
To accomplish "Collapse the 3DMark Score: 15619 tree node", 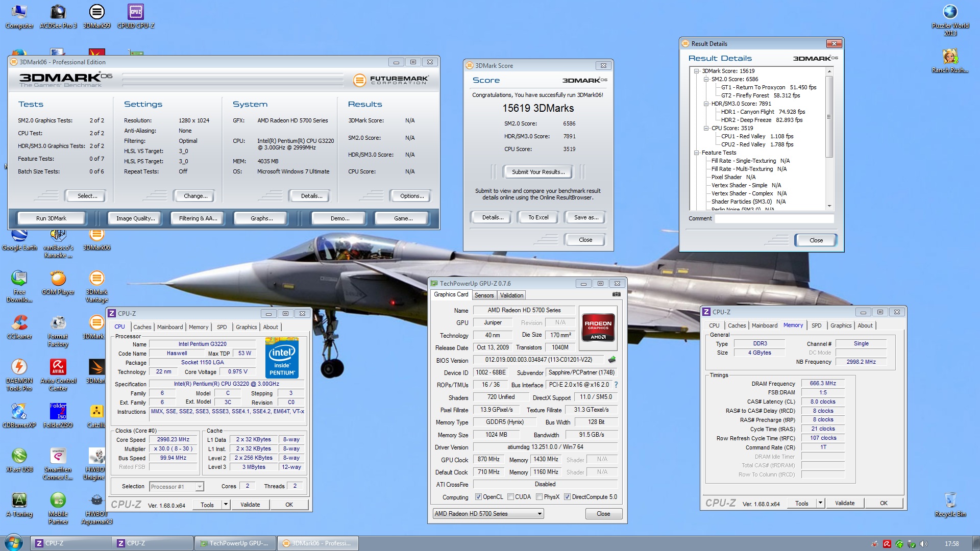I will point(697,71).
